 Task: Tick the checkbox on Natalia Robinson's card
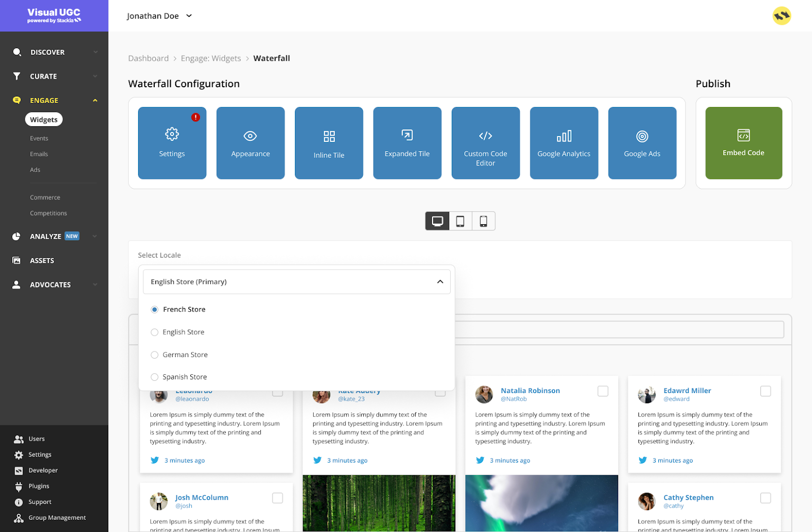(603, 391)
